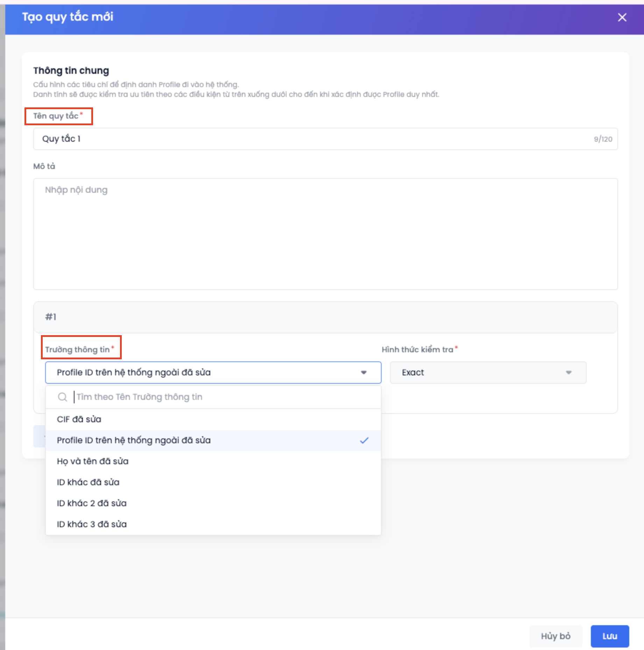
Task: Select the CIF đã sửa option
Action: pyautogui.click(x=79, y=419)
